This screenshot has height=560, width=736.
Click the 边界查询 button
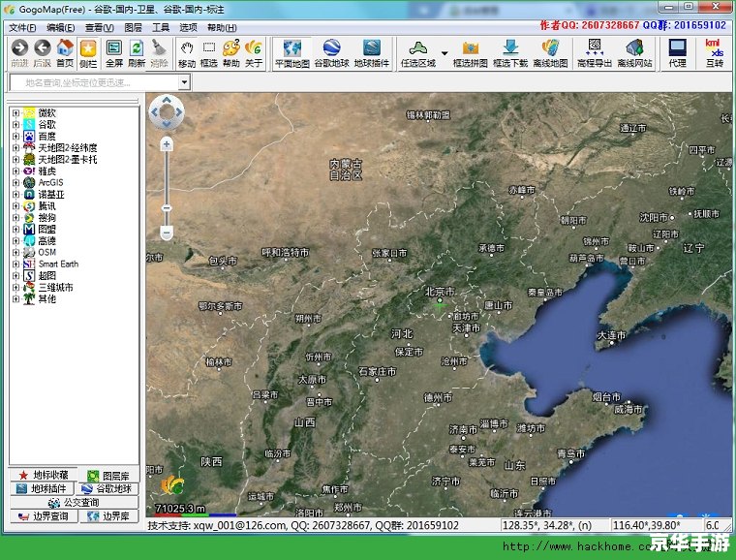42,516
